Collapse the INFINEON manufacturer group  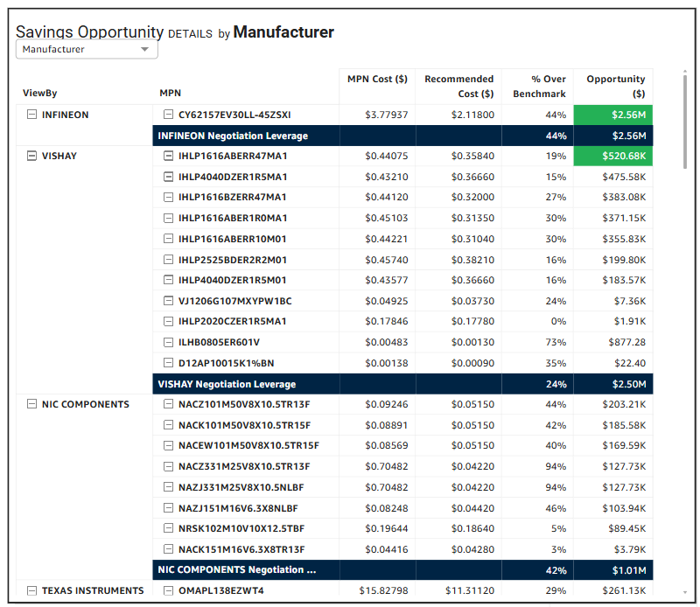31,115
